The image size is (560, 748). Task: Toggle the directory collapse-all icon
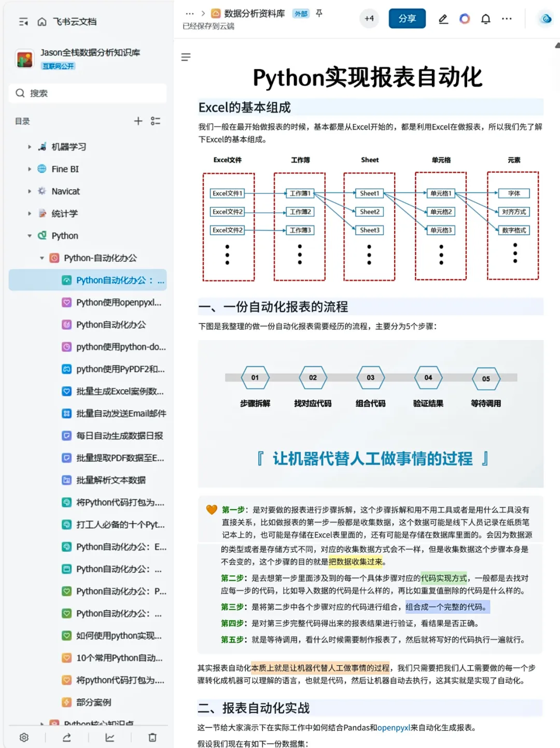[x=156, y=121]
